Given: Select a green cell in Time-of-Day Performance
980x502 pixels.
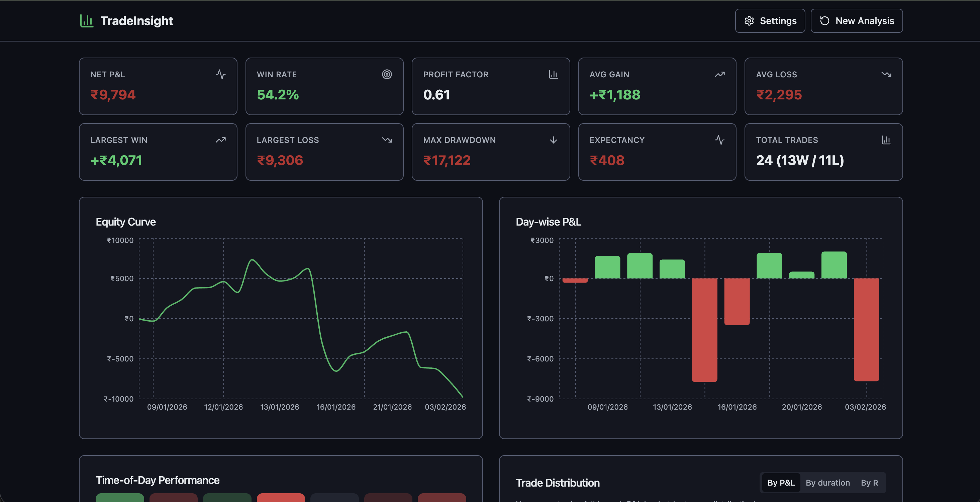Looking at the screenshot, I should (x=120, y=499).
